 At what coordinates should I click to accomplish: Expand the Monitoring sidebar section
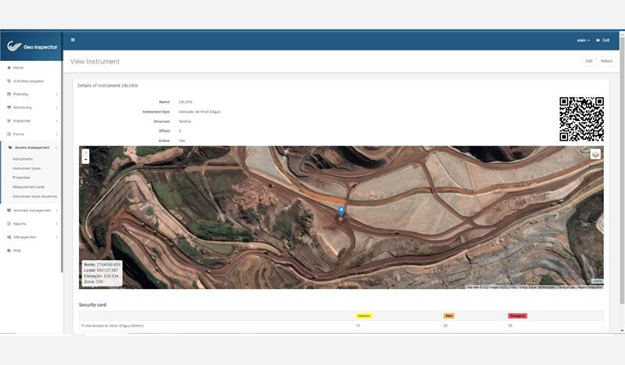pyautogui.click(x=32, y=108)
